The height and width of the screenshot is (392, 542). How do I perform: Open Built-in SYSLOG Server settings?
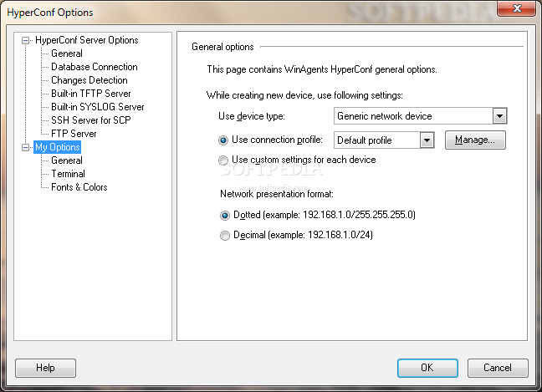point(98,107)
